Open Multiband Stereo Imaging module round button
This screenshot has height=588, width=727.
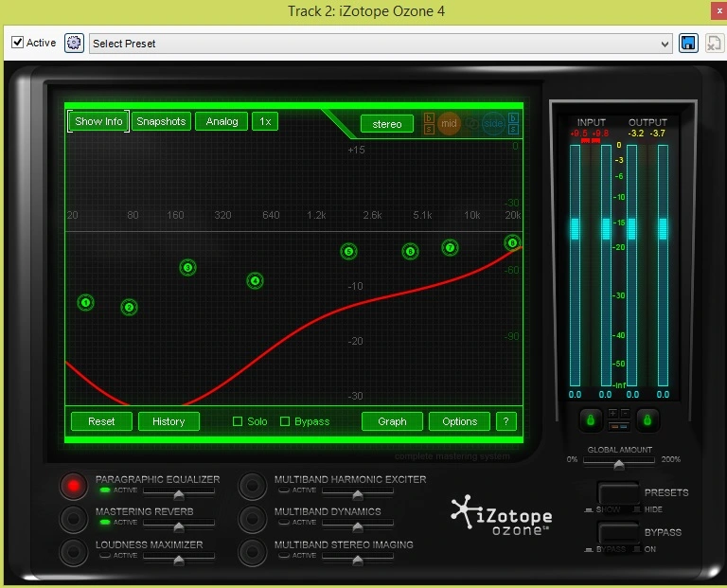[x=252, y=551]
